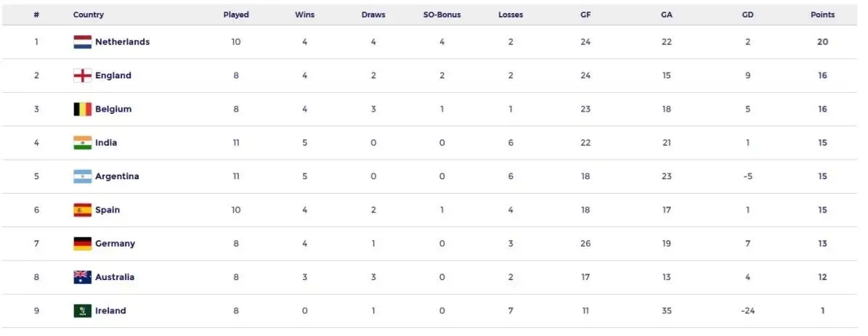
Task: Click the England flag icon
Action: [82, 75]
